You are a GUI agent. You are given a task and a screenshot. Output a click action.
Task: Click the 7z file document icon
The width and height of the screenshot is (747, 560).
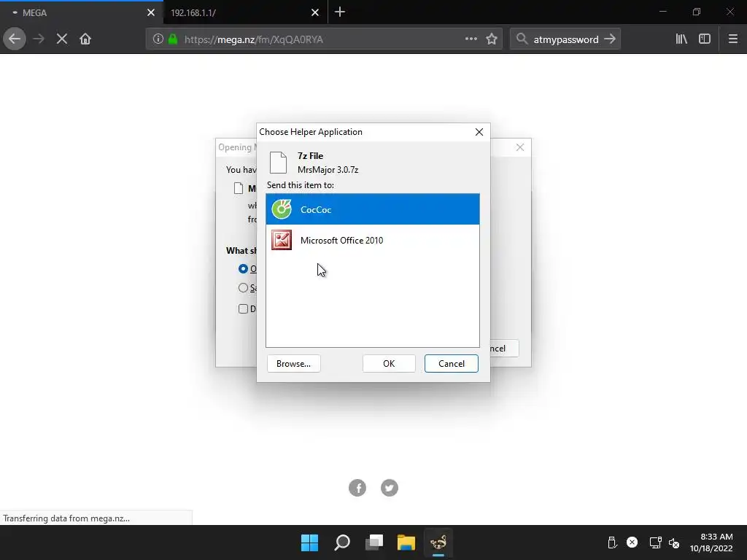click(278, 163)
